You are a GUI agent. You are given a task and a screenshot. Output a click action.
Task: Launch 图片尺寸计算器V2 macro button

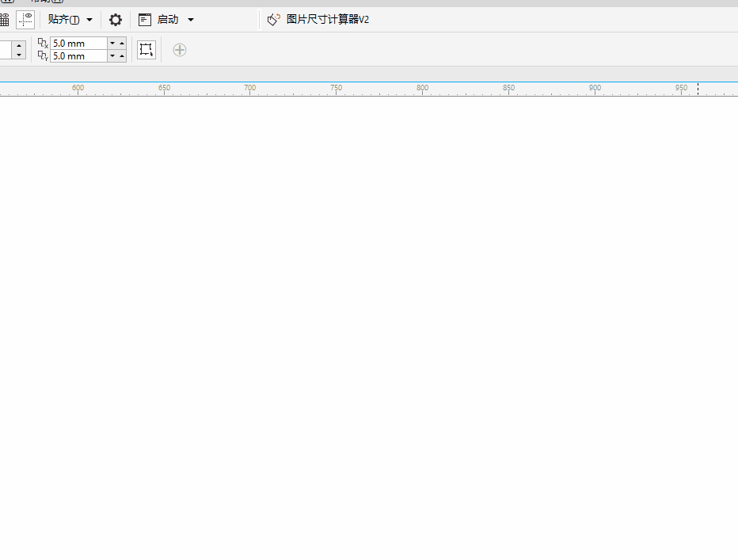click(x=318, y=20)
